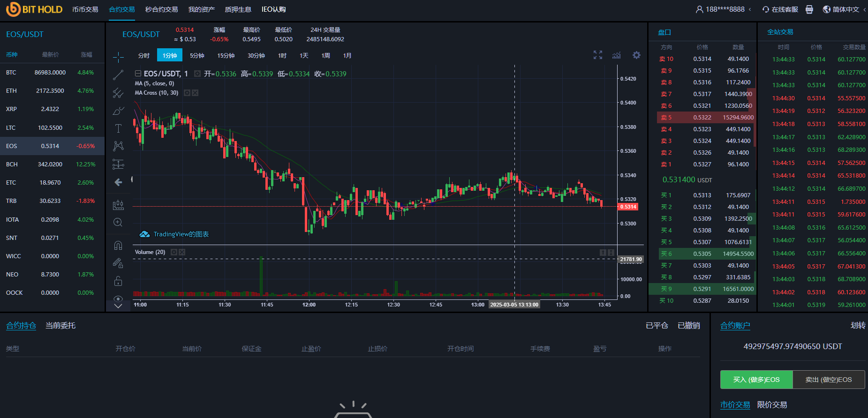This screenshot has width=868, height=418.
Task: Toggle the magnet snap mode
Action: tap(118, 245)
